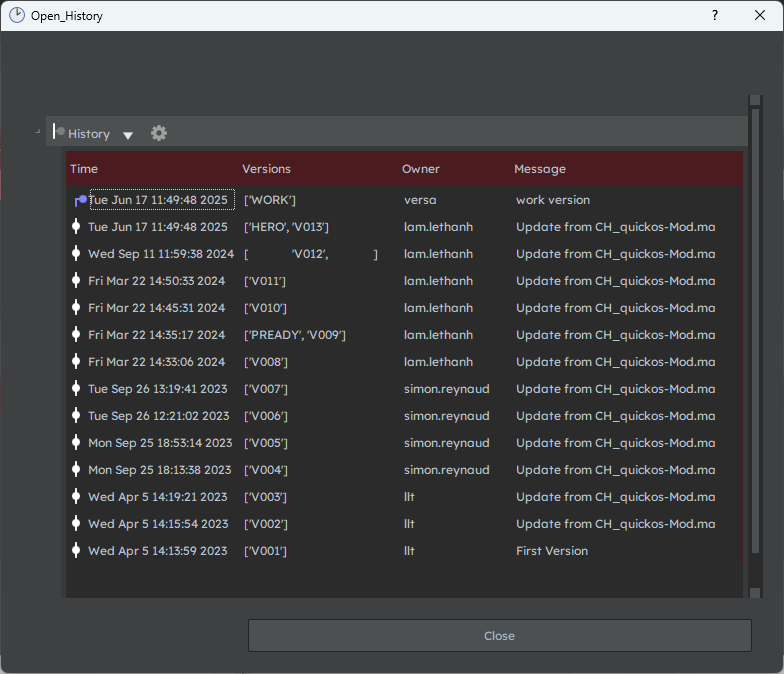Click the commit node icon of the HERO V013 row

[x=76, y=226]
